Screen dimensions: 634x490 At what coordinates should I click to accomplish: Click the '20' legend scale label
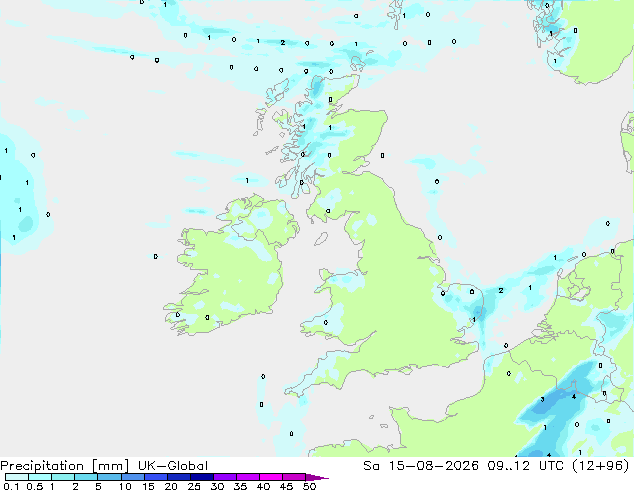point(171,486)
